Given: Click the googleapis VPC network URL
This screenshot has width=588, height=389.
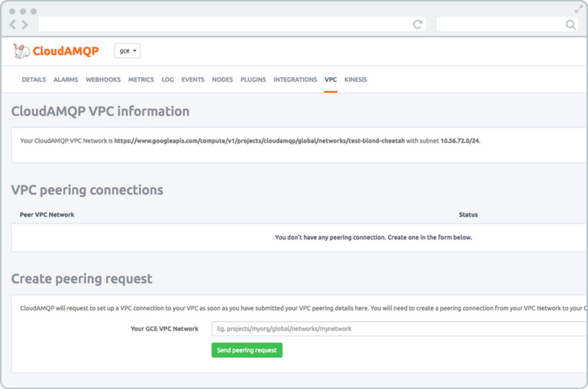Looking at the screenshot, I should (x=260, y=141).
